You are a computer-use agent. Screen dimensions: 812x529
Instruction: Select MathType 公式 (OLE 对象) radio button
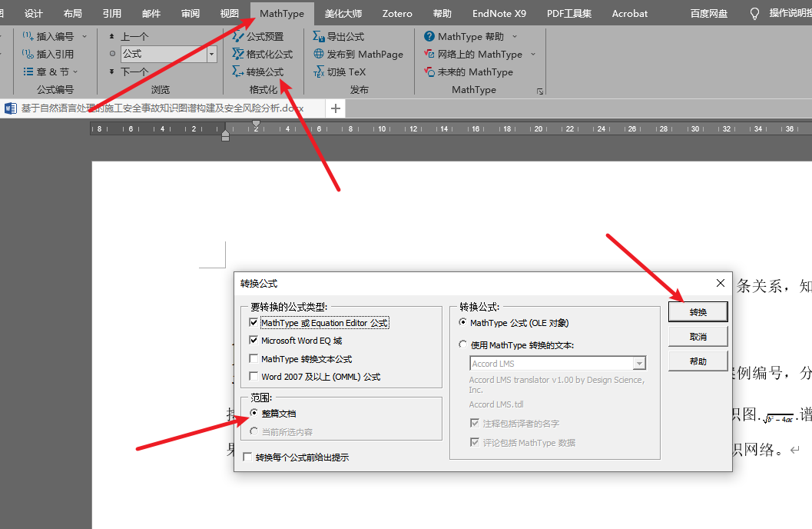463,322
